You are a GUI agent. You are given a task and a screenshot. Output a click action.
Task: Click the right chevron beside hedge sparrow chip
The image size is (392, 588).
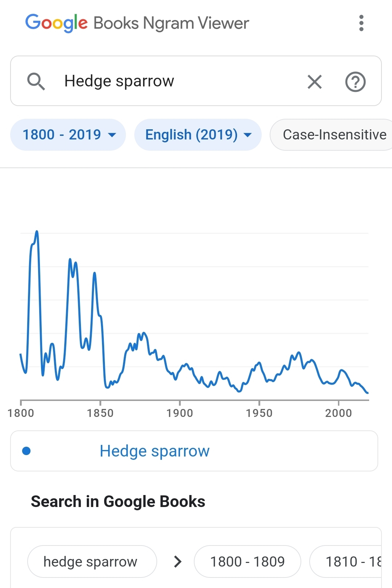pos(177,561)
